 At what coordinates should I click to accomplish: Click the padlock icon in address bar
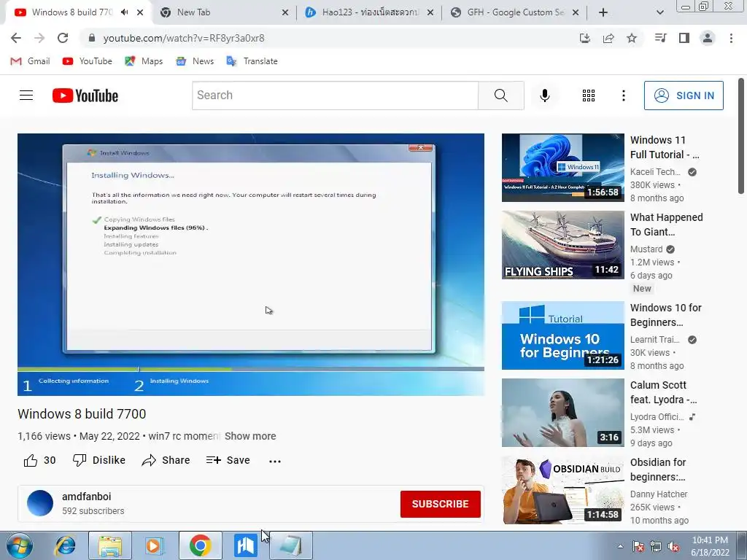pos(92,38)
